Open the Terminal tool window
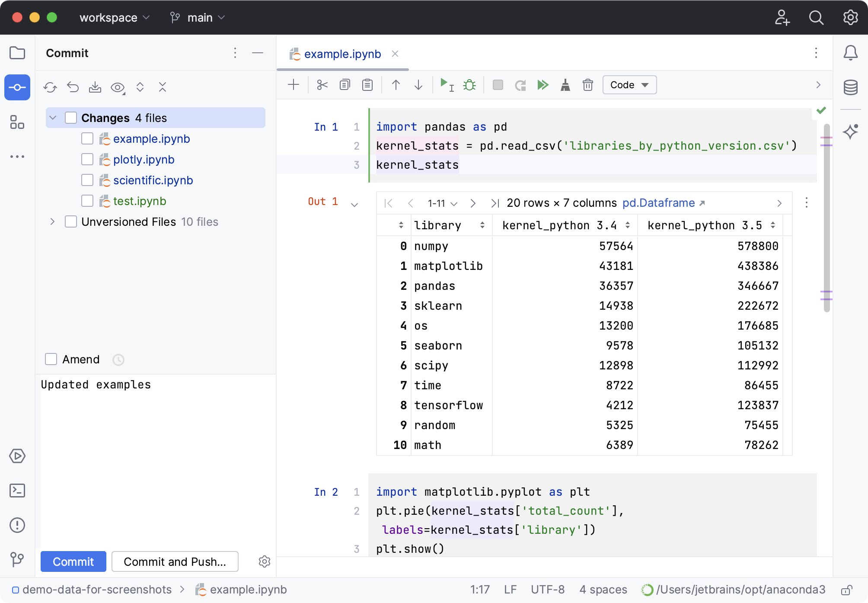This screenshot has height=603, width=868. [17, 491]
